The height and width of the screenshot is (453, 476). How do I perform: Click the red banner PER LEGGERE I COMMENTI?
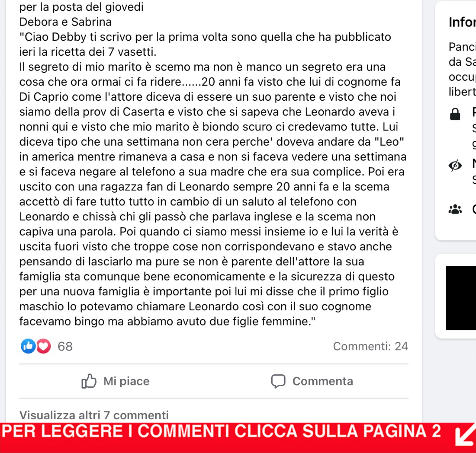pyautogui.click(x=238, y=437)
